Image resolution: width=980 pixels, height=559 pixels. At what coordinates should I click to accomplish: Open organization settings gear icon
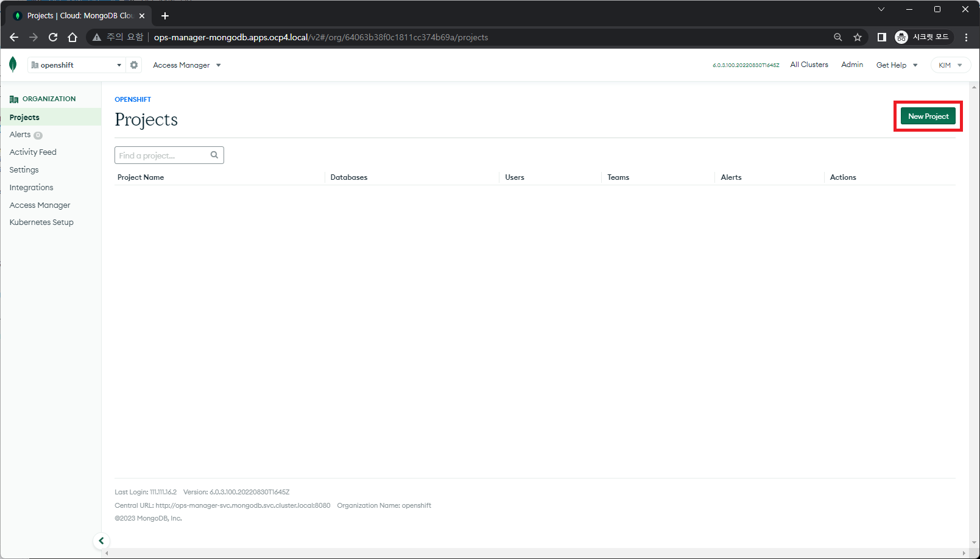tap(134, 65)
